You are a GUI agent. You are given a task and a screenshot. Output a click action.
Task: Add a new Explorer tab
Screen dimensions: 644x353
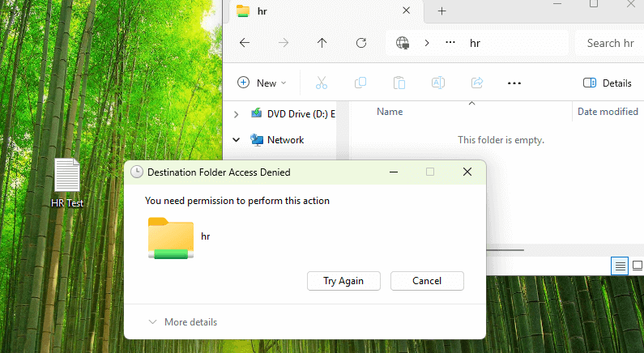(x=442, y=11)
